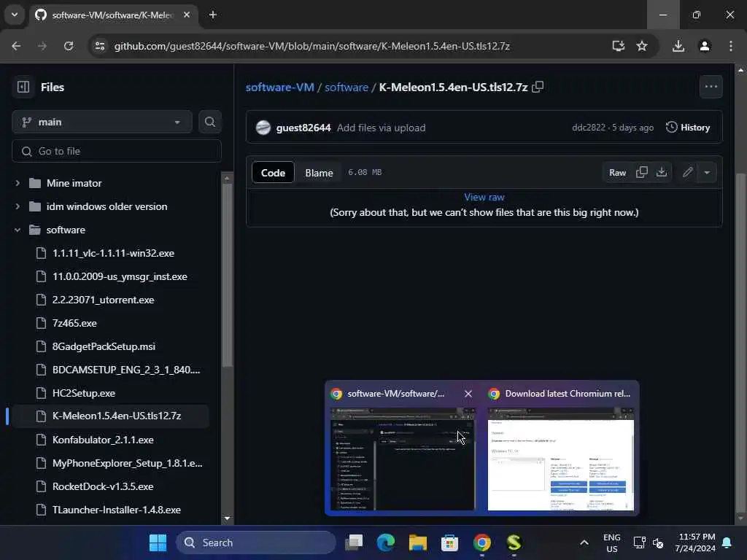Screen dimensions: 747x560
Task: Switch to the Code tab
Action: coord(273,172)
